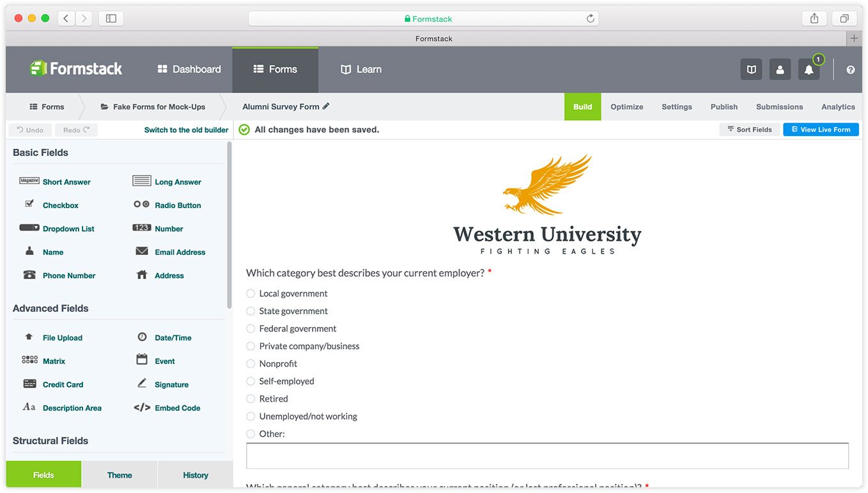The width and height of the screenshot is (868, 493).
Task: Switch to the Build tab
Action: pyautogui.click(x=582, y=107)
